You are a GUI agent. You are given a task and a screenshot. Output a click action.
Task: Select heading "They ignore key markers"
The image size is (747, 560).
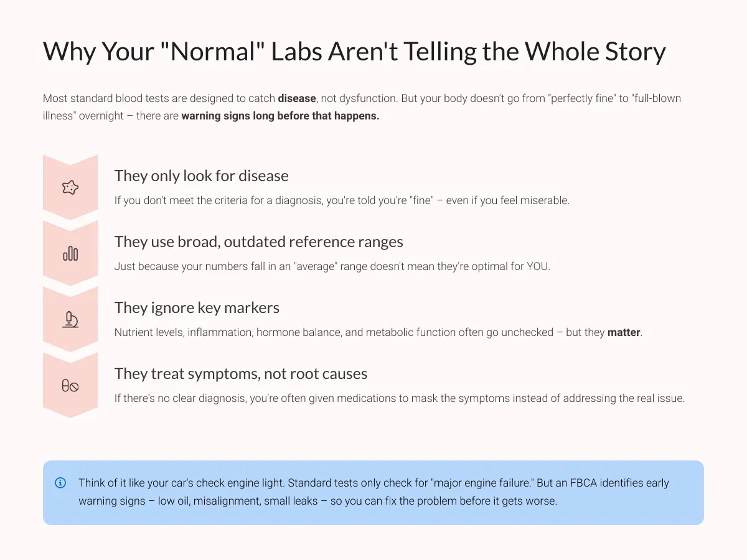pyautogui.click(x=197, y=308)
